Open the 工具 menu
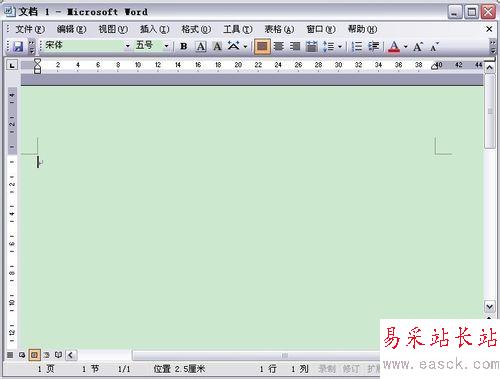This screenshot has height=379, width=500. (x=238, y=29)
